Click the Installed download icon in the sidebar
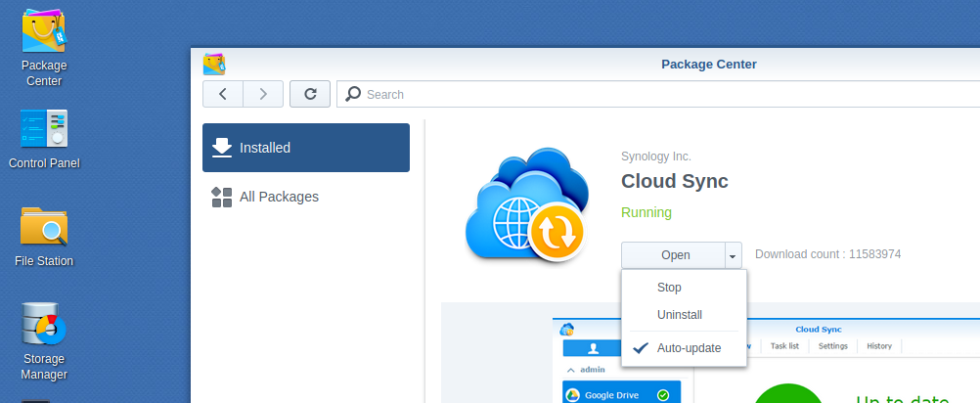Viewport: 980px width, 403px height. tap(222, 148)
